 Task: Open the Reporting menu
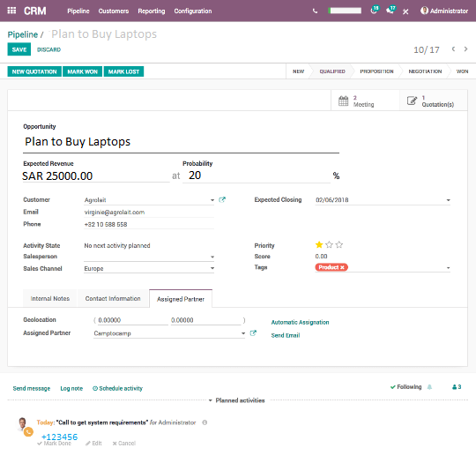(x=152, y=11)
